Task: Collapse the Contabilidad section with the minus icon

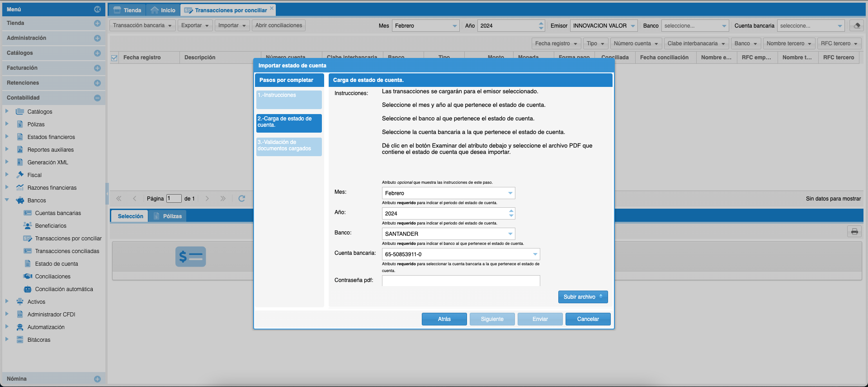Action: pyautogui.click(x=97, y=98)
